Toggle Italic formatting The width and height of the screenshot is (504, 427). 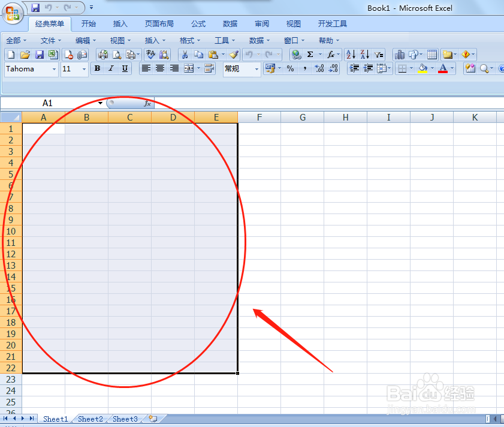[x=111, y=68]
